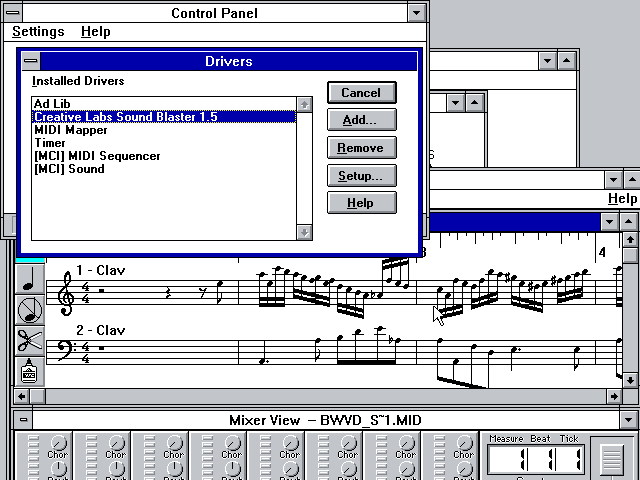
Task: Click staff view horizontal scrollbar left arrow
Action: (22, 396)
